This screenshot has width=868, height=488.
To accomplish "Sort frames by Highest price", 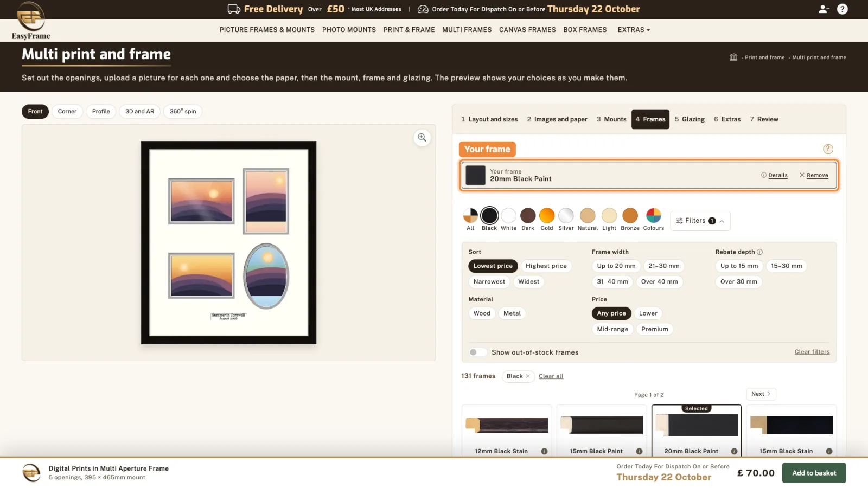I will [x=546, y=266].
